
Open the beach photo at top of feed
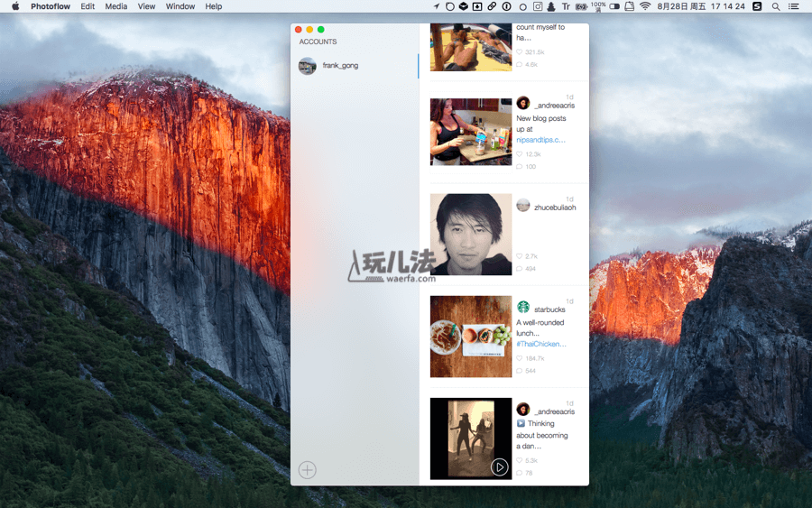[x=471, y=47]
